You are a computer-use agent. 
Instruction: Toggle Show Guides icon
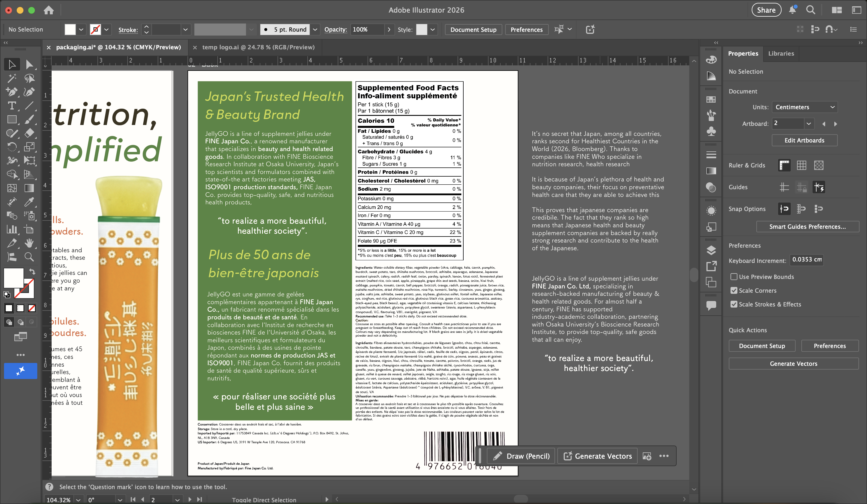pyautogui.click(x=784, y=187)
